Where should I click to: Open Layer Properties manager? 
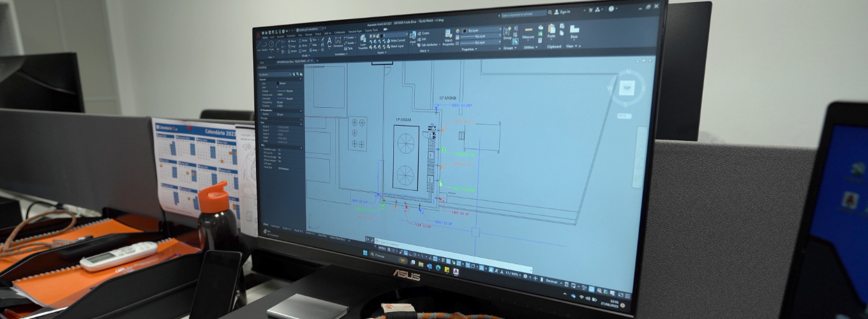(x=363, y=41)
